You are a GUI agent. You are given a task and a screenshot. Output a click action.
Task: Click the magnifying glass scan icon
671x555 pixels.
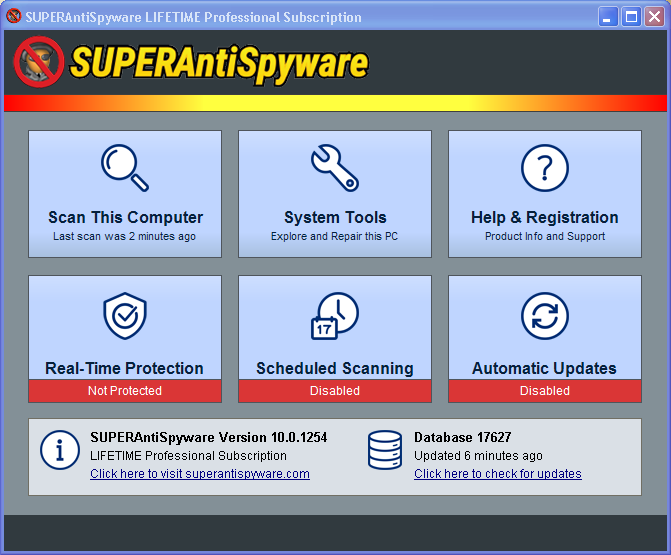point(125,168)
